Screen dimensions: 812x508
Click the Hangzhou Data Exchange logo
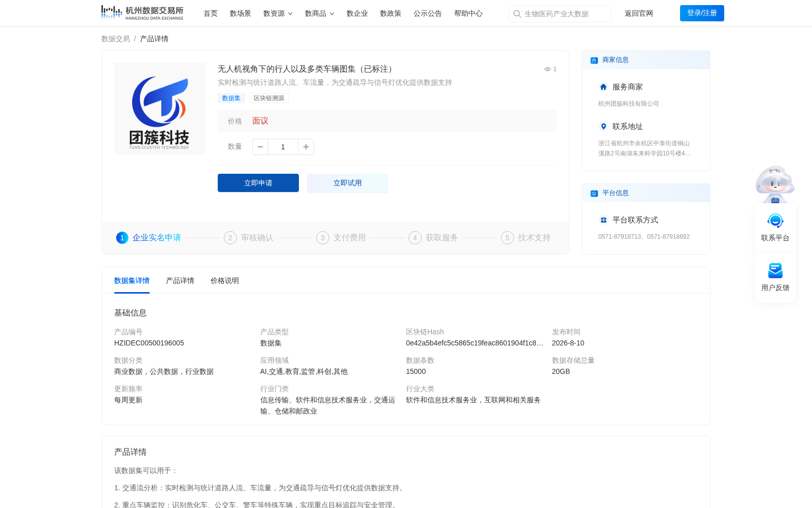click(142, 13)
